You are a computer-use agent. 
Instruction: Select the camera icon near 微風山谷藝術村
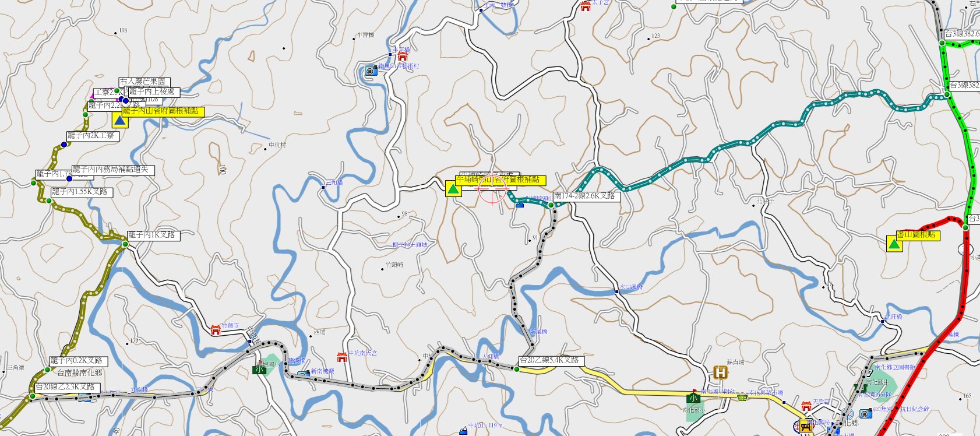pos(370,71)
